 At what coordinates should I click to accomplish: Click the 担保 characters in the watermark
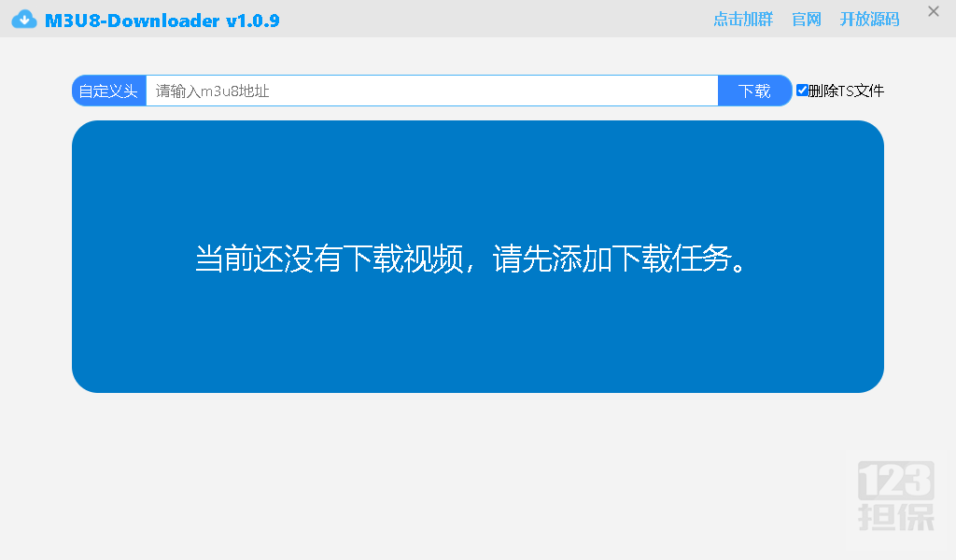(x=895, y=515)
